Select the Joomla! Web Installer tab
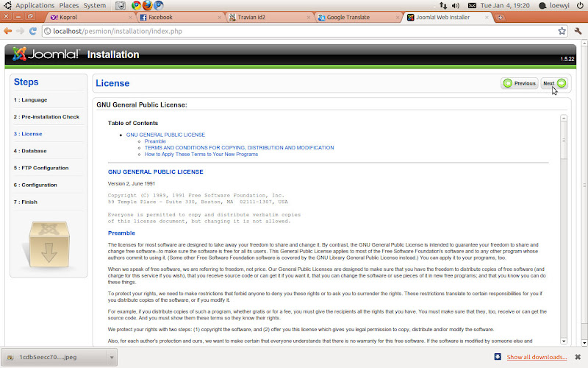Image resolution: width=588 pixels, height=368 pixels. point(448,17)
